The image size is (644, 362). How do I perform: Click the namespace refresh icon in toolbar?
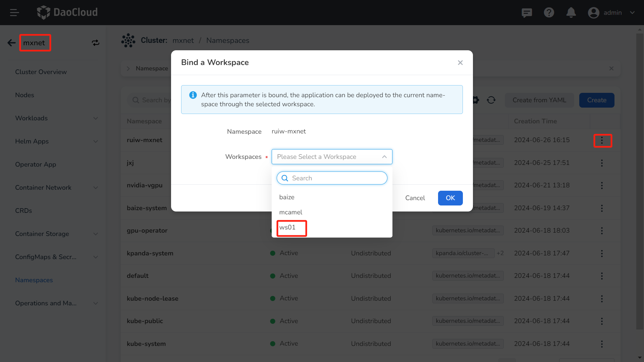point(491,100)
